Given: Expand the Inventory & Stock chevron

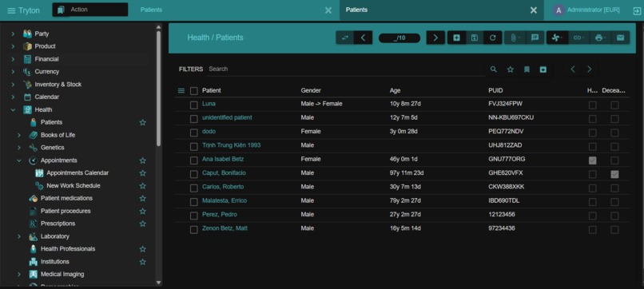Looking at the screenshot, I should tap(13, 85).
